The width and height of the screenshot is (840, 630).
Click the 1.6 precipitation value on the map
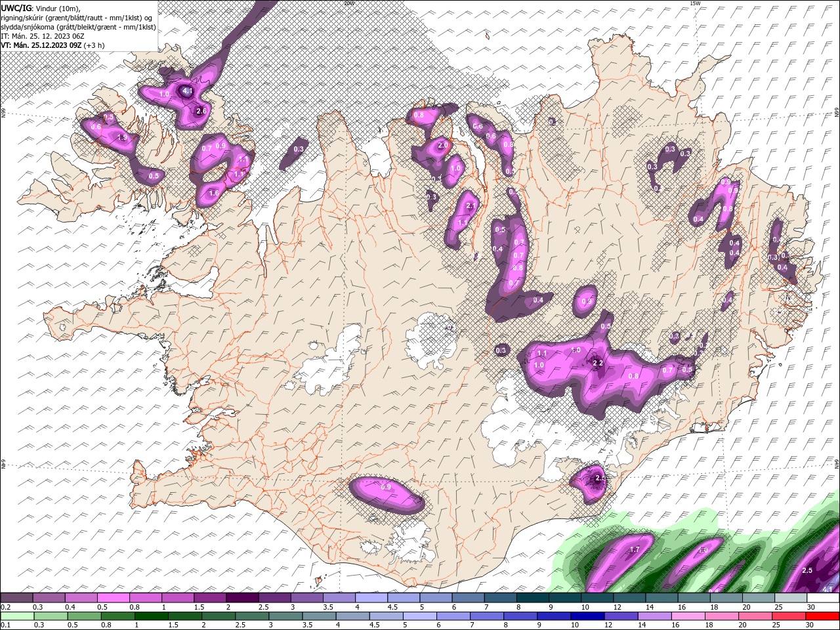(213, 194)
